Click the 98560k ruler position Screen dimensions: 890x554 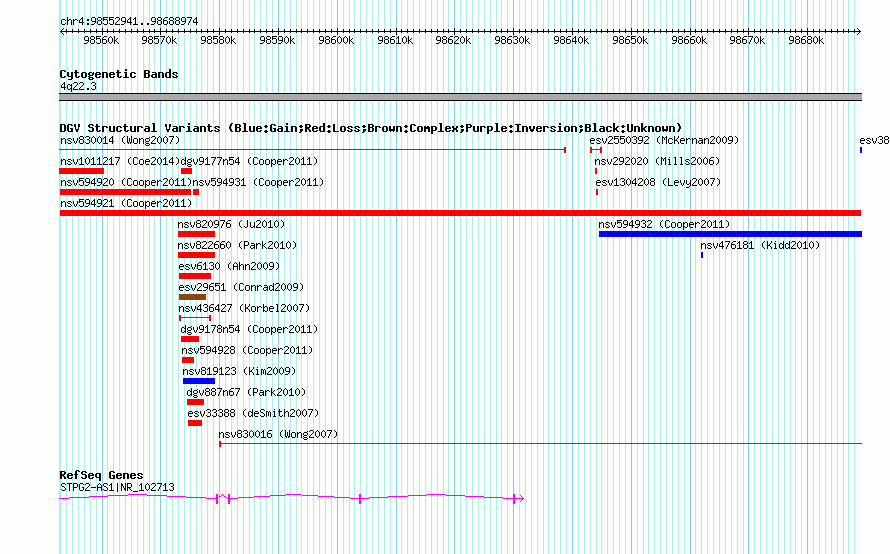[x=101, y=40]
